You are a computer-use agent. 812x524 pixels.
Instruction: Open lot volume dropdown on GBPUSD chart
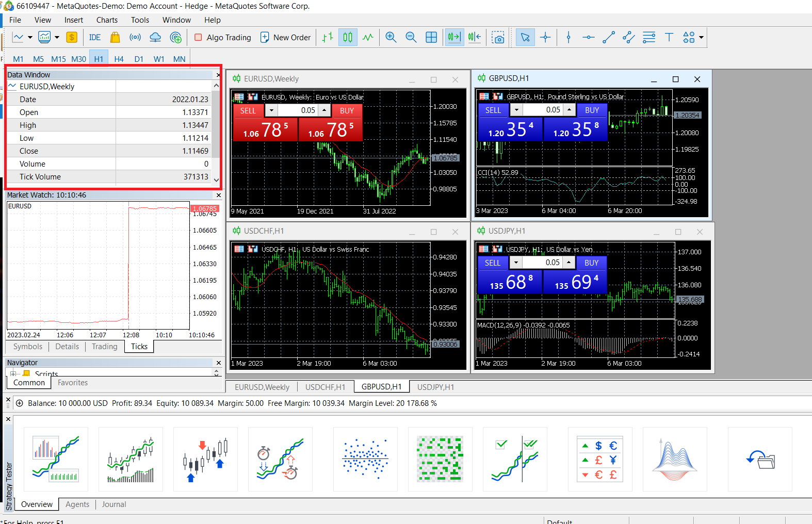pos(516,110)
